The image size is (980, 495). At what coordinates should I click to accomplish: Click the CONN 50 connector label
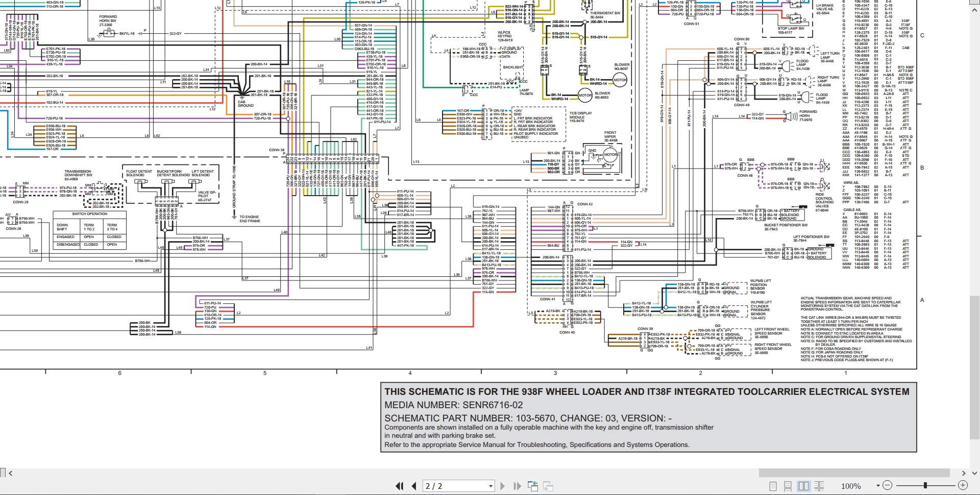742,39
